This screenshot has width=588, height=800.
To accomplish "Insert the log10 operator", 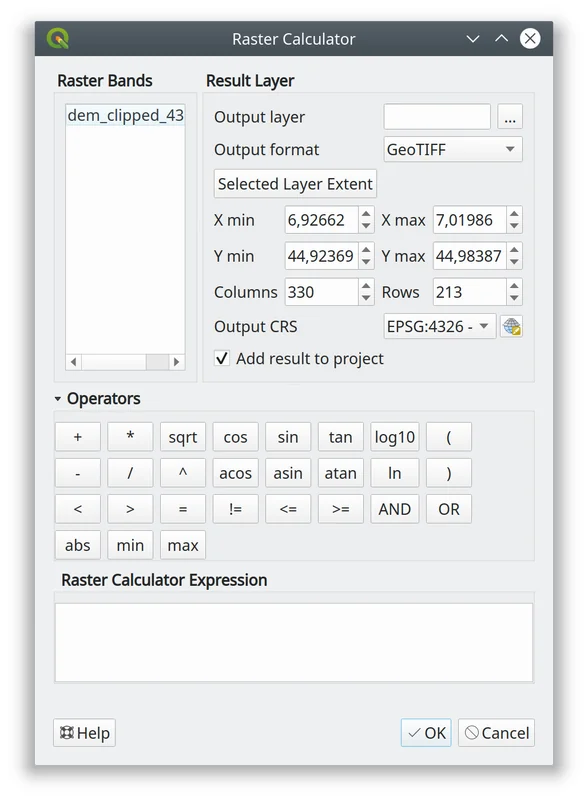I will [x=395, y=437].
